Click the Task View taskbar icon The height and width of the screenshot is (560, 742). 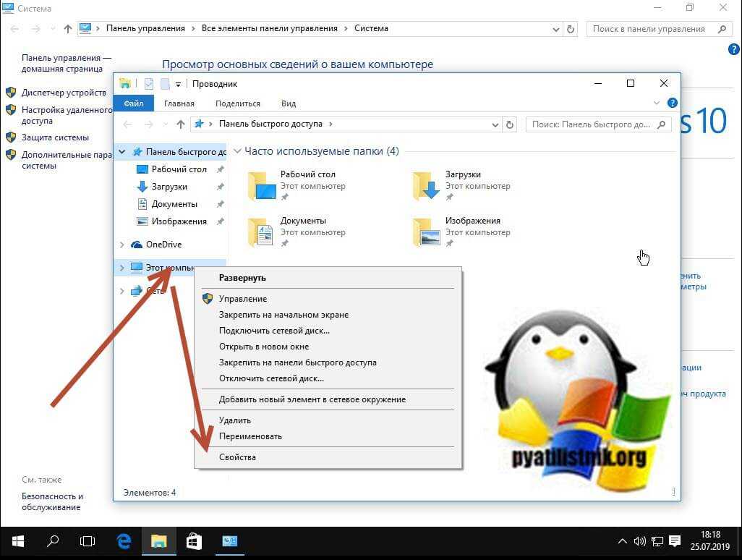(88, 541)
